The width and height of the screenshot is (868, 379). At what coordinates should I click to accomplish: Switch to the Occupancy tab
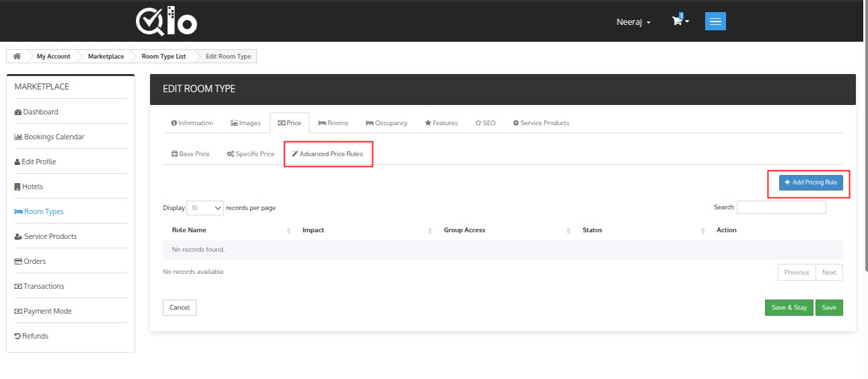[x=387, y=123]
